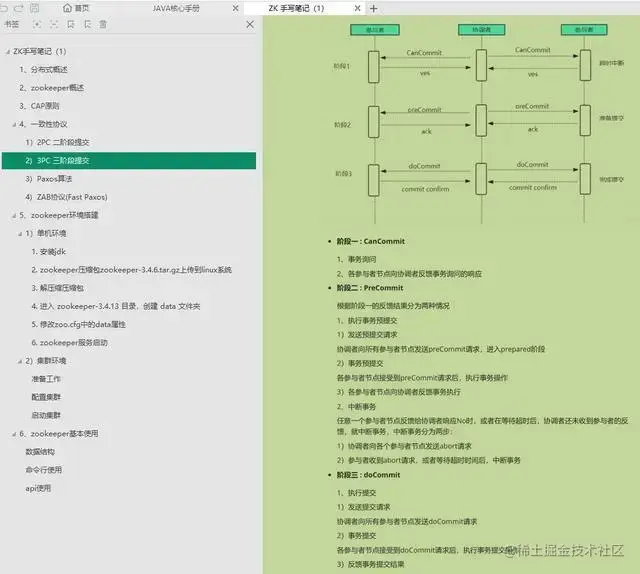Jump to 1) 2PC 二阶段提交
This screenshot has height=574, width=640.
57,142
